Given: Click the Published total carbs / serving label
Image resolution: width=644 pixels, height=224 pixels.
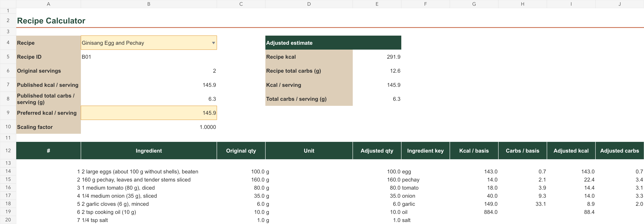Looking at the screenshot, I should [46, 99].
